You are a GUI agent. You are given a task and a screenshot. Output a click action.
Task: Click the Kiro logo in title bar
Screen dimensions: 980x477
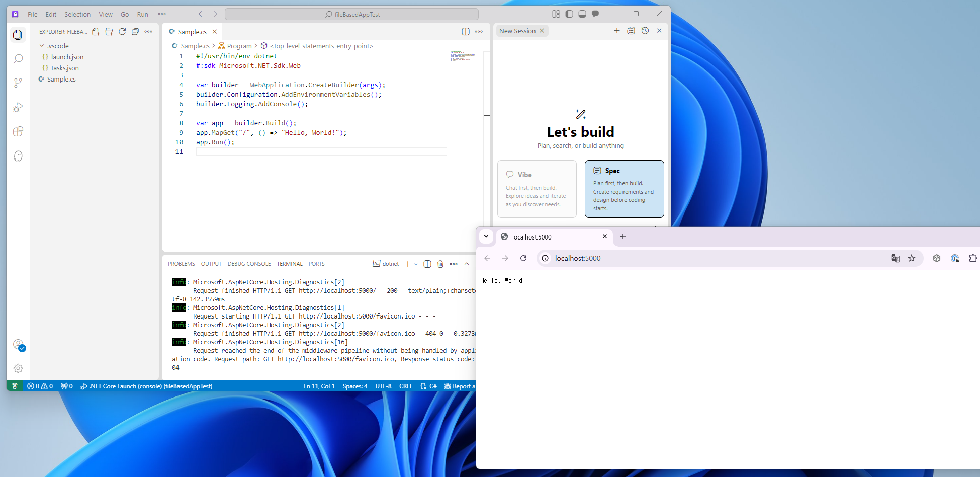pos(15,14)
